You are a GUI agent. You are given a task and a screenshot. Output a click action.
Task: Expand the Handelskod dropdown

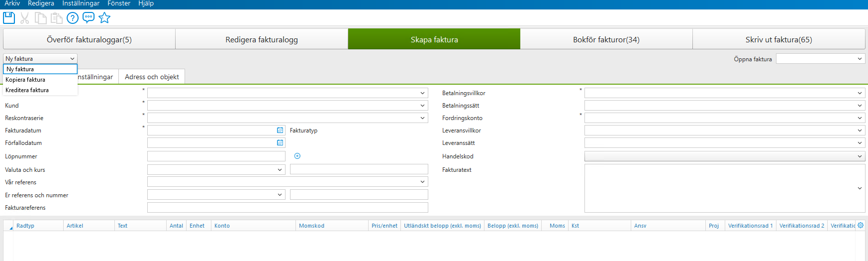point(860,156)
